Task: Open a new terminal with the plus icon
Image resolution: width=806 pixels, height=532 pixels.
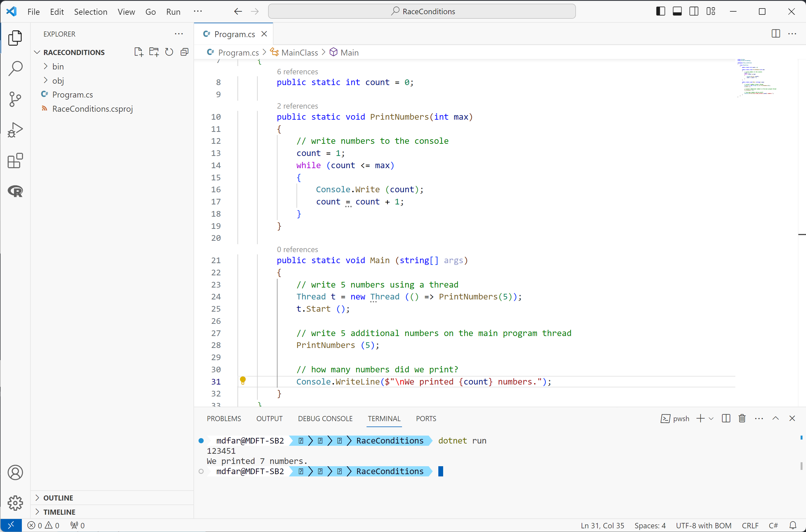Action: click(x=700, y=418)
